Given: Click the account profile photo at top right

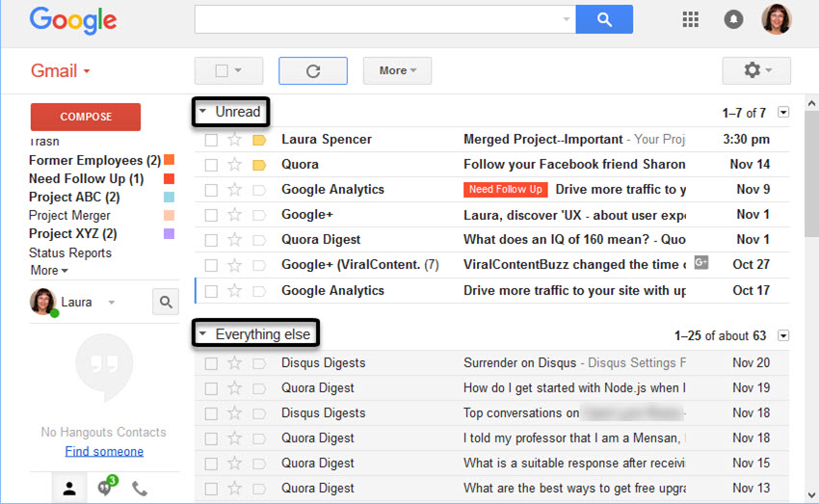Looking at the screenshot, I should tap(777, 19).
